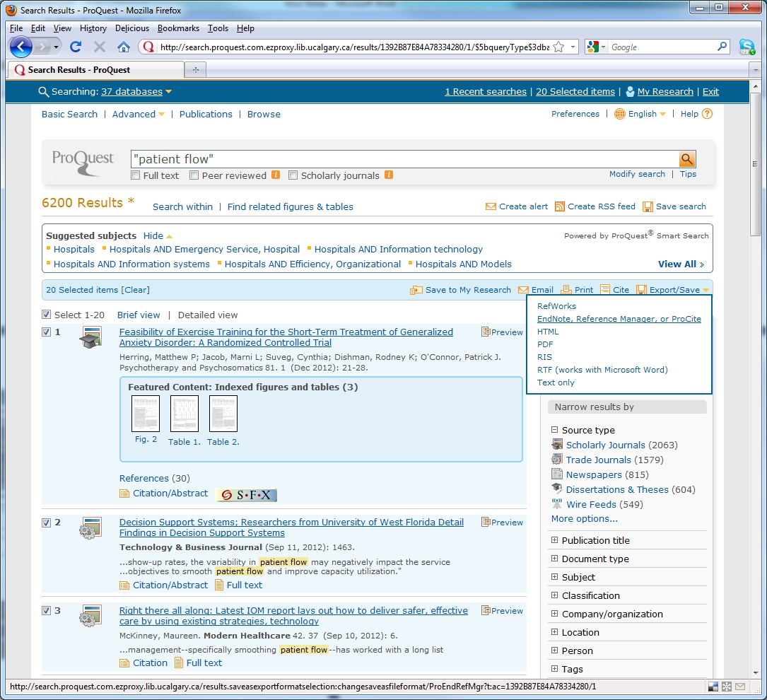This screenshot has height=700, width=767.
Task: Bookmark page using the star icon
Action: click(x=558, y=47)
